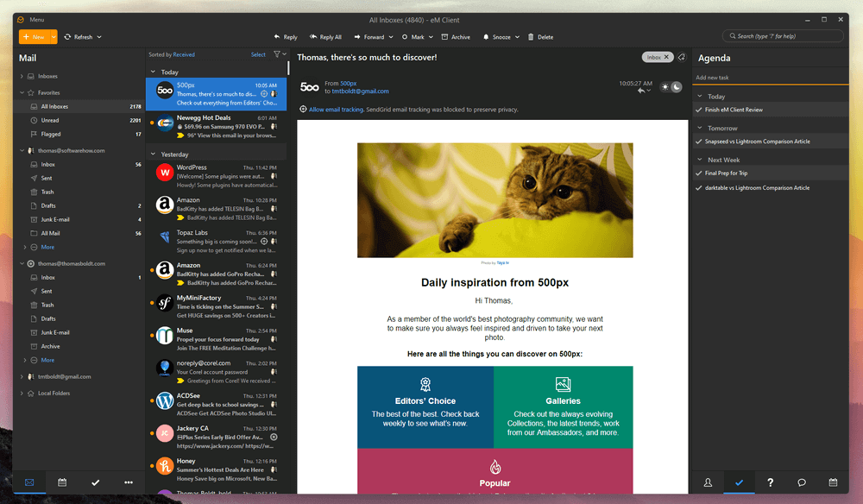The image size is (863, 504).
Task: Open the dropdown arrow next to New button
Action: [x=54, y=37]
